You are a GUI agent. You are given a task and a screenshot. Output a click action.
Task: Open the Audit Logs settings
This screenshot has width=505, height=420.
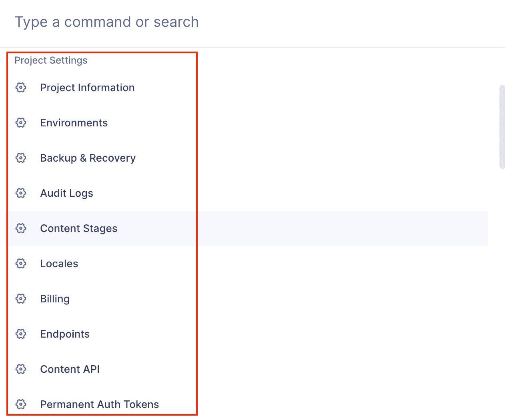[66, 193]
